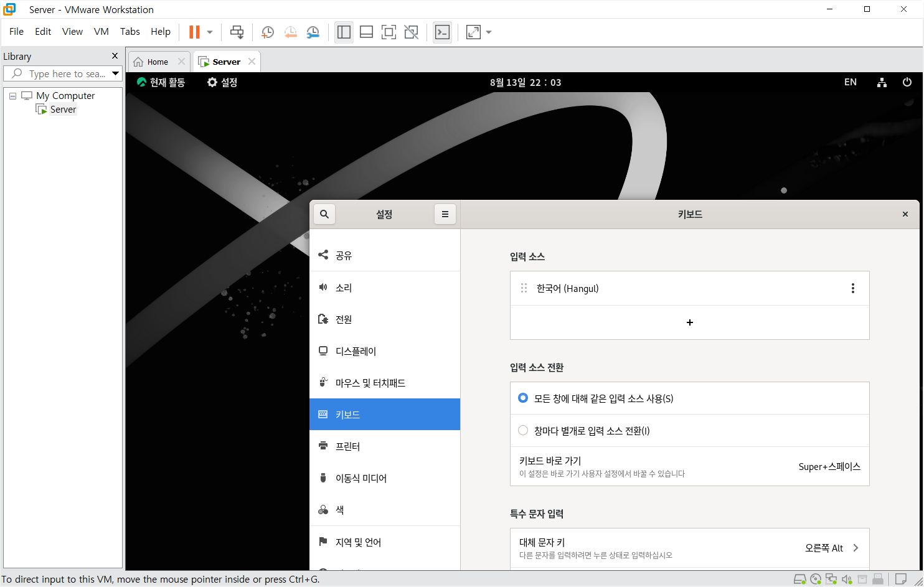This screenshot has height=587, width=924.
Task: Open options menu for 한국어 (Hangul)
Action: 853,288
